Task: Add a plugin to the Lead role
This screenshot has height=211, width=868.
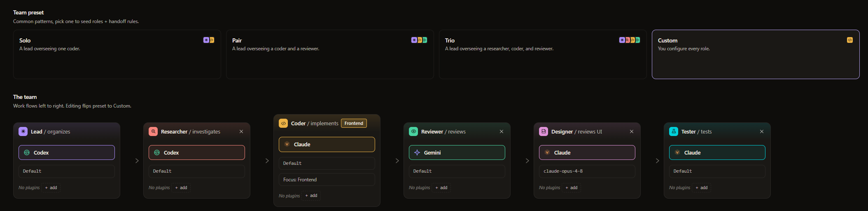Action: pos(51,188)
